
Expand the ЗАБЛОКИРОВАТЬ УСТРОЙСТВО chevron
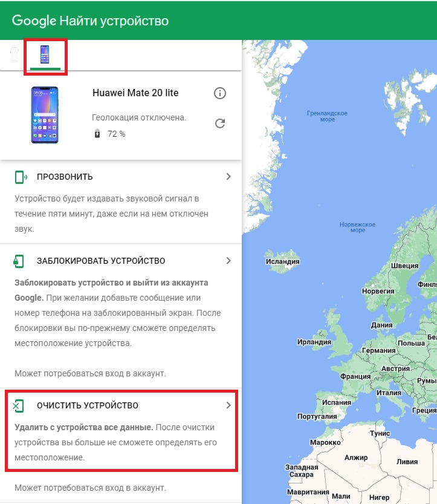pyautogui.click(x=228, y=260)
